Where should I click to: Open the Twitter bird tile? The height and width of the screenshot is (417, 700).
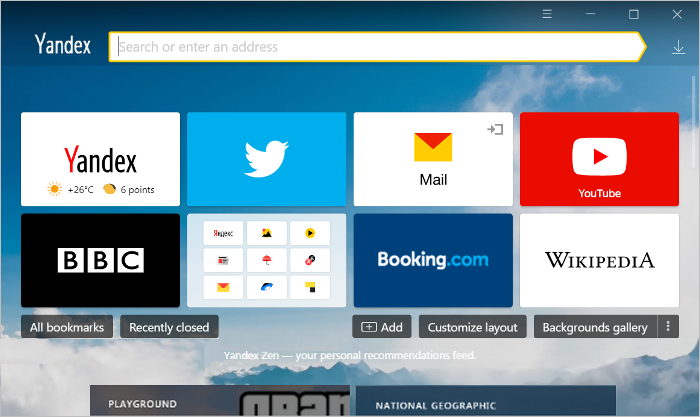point(267,159)
